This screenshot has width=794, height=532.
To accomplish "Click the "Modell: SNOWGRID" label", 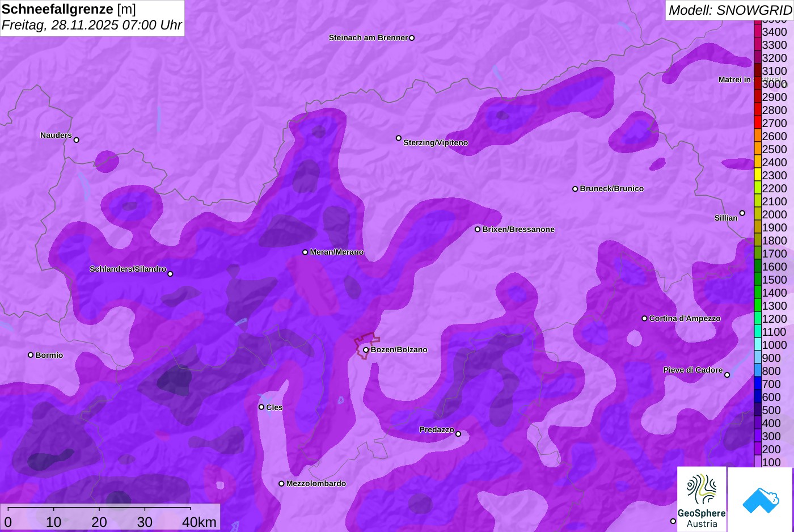I will pyautogui.click(x=730, y=10).
